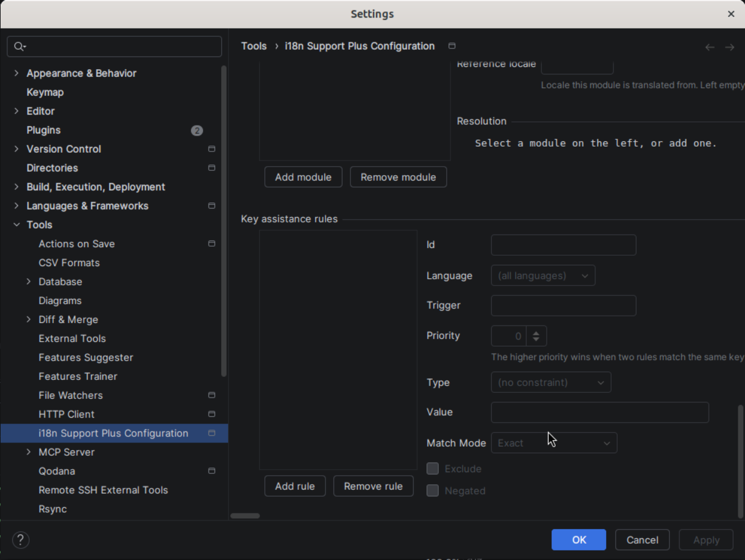This screenshot has width=745, height=560.
Task: Select Diagrams under Tools
Action: pos(60,301)
